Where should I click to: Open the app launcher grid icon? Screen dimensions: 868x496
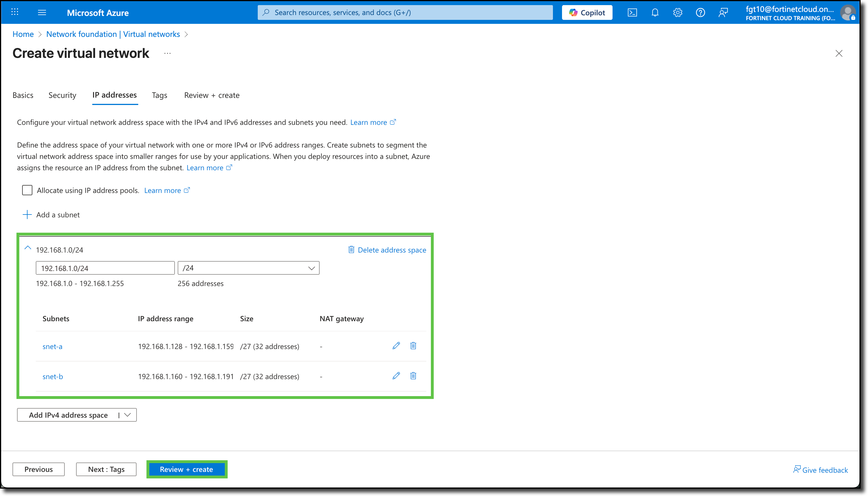(15, 12)
